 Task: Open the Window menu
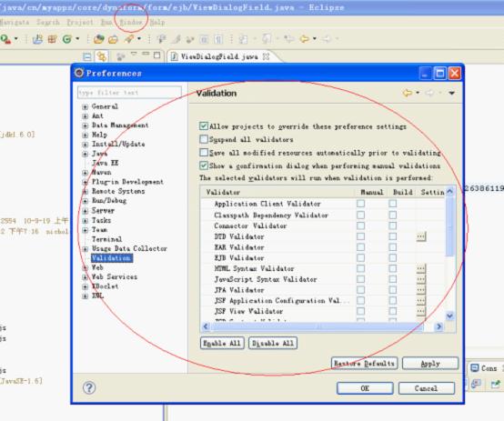click(131, 22)
